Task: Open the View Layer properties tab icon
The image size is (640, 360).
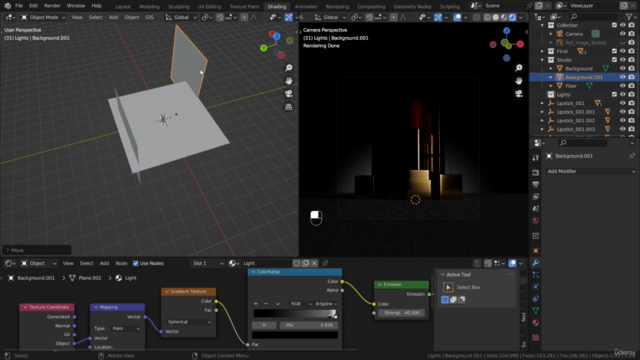Action: pos(536,196)
